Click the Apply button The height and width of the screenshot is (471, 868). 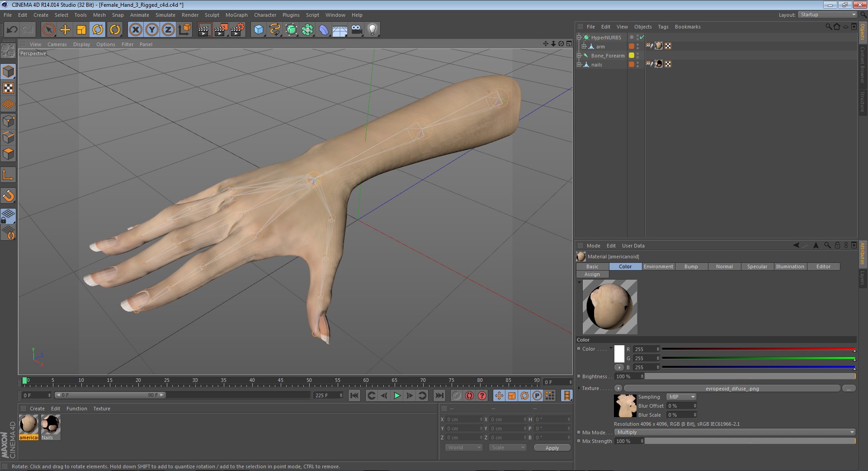click(x=552, y=448)
